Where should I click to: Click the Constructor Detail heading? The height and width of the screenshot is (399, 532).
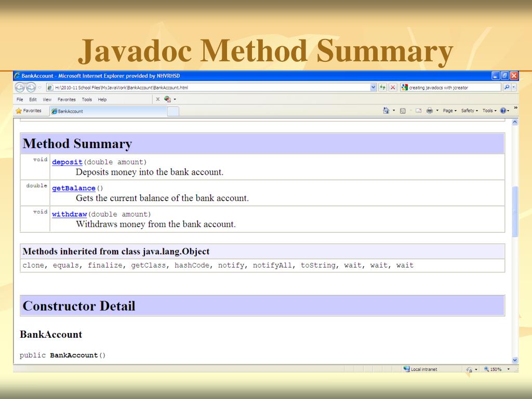click(79, 306)
